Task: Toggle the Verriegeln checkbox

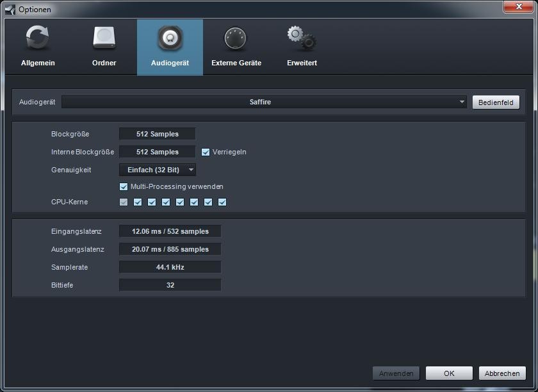Action: [206, 152]
